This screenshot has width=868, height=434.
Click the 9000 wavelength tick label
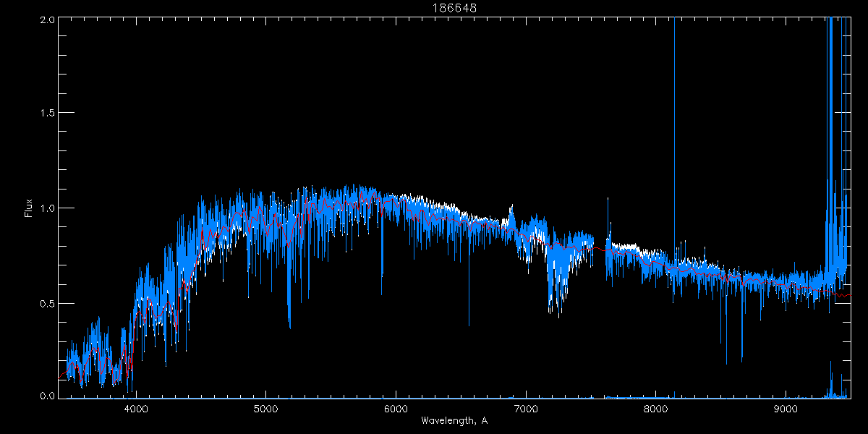pyautogui.click(x=785, y=409)
